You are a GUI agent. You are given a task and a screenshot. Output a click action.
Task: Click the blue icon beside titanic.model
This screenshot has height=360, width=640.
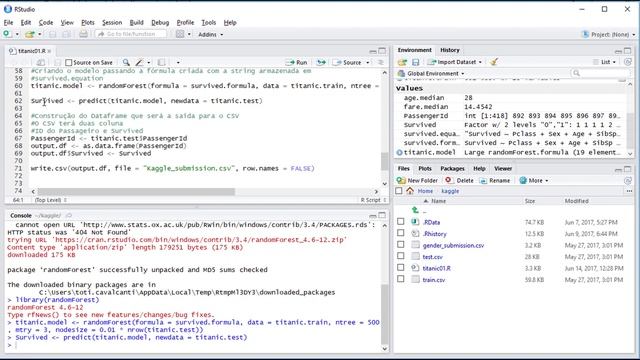click(x=399, y=152)
